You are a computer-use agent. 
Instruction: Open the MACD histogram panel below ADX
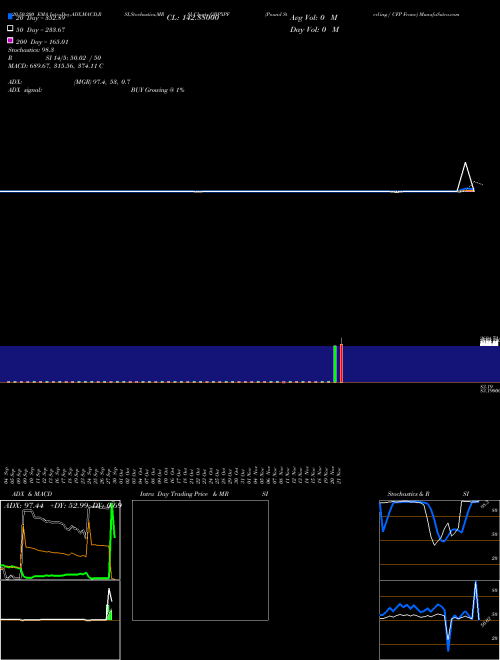(60, 620)
